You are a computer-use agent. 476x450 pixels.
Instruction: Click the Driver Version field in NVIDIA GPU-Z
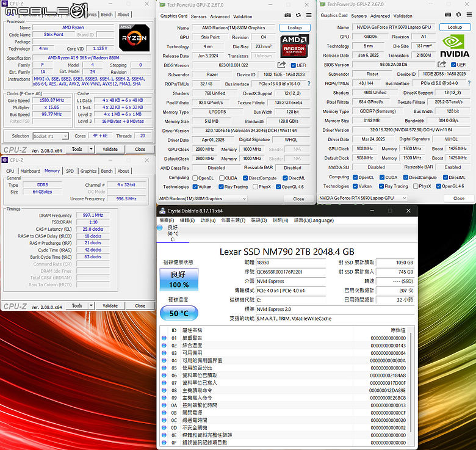pyautogui.click(x=411, y=130)
